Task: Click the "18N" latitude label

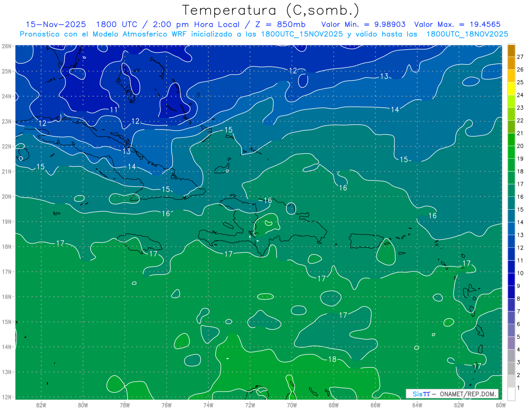Action: coord(6,247)
